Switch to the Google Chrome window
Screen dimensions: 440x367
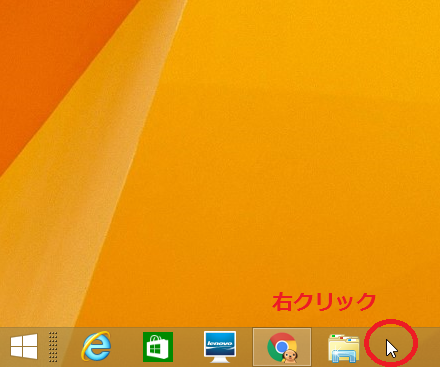point(282,347)
